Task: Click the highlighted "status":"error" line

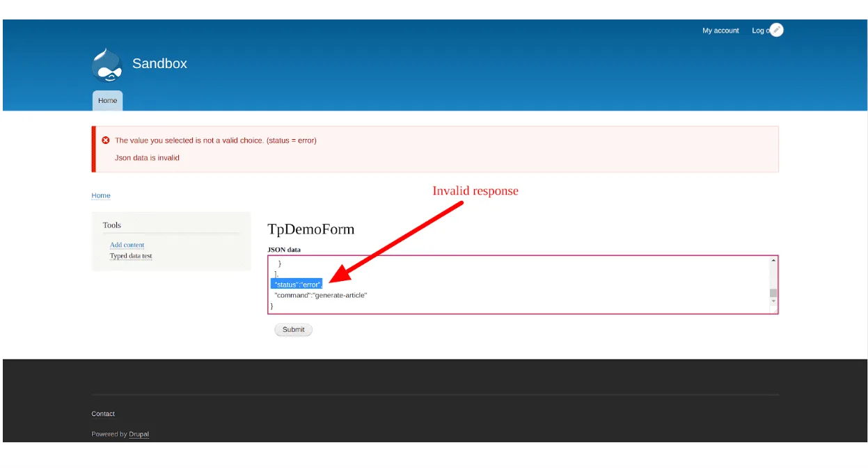Action: (x=297, y=284)
